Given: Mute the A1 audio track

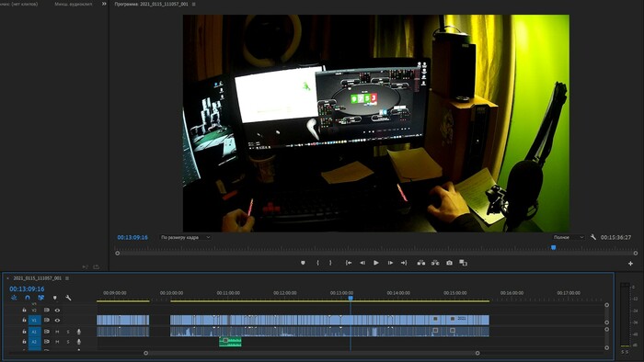Looking at the screenshot, I should (x=57, y=332).
